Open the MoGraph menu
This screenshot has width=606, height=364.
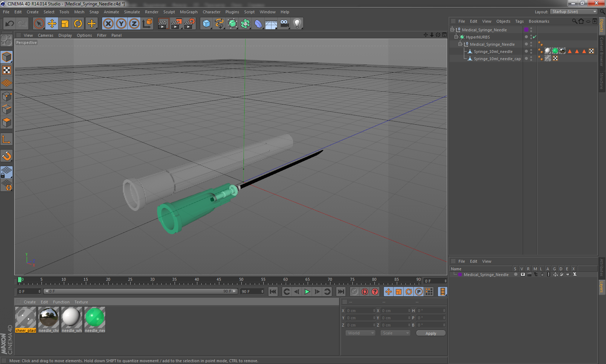pos(189,12)
